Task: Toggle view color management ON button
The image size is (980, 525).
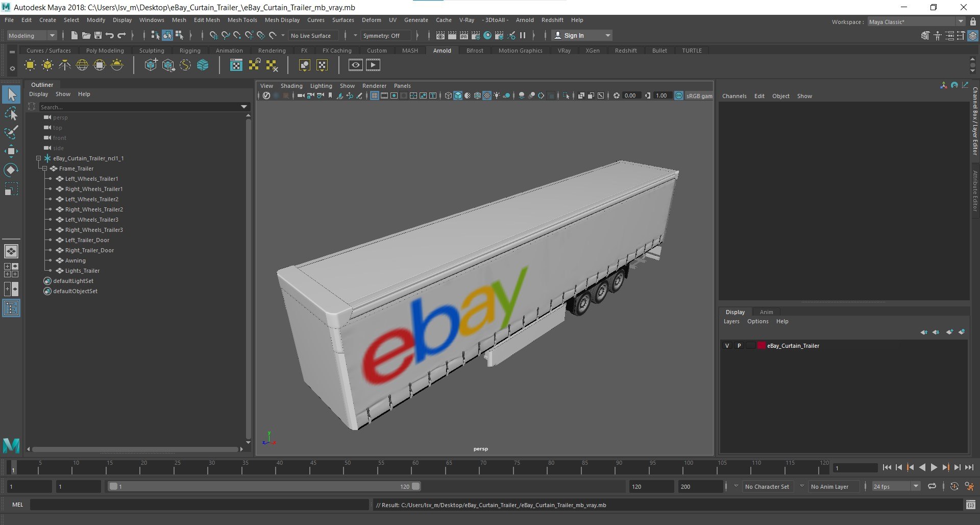Action: point(679,96)
